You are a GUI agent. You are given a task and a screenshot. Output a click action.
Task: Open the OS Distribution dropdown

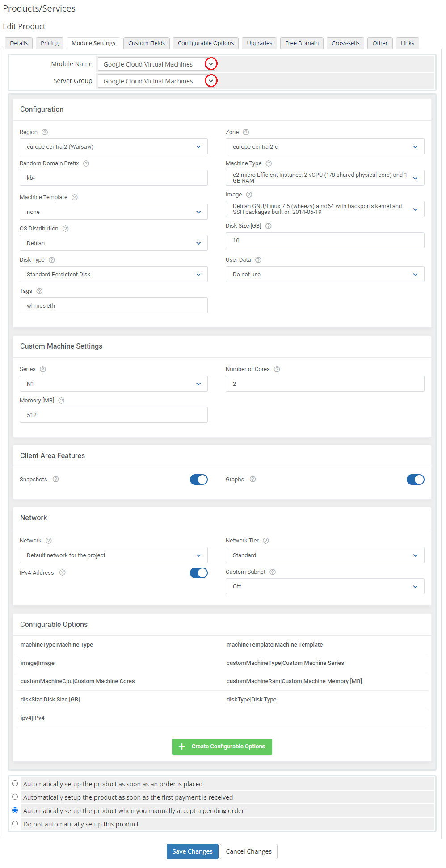point(114,243)
